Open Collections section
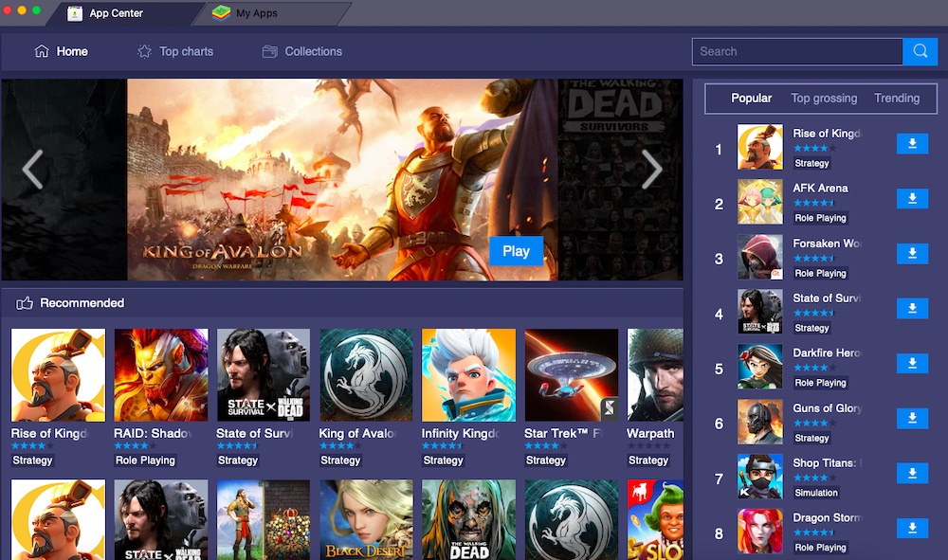This screenshot has height=560, width=948. (x=302, y=51)
